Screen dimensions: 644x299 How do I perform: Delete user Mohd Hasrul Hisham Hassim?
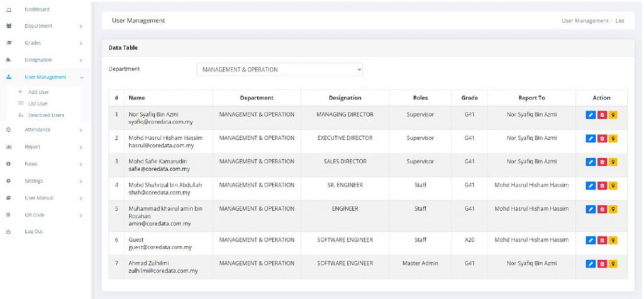pos(601,138)
